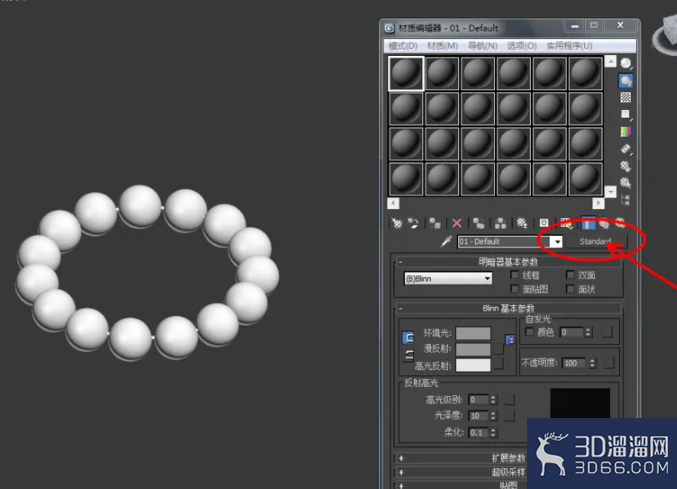Image resolution: width=677 pixels, height=489 pixels.
Task: Open the 环境光 color swatch
Action: pyautogui.click(x=473, y=333)
